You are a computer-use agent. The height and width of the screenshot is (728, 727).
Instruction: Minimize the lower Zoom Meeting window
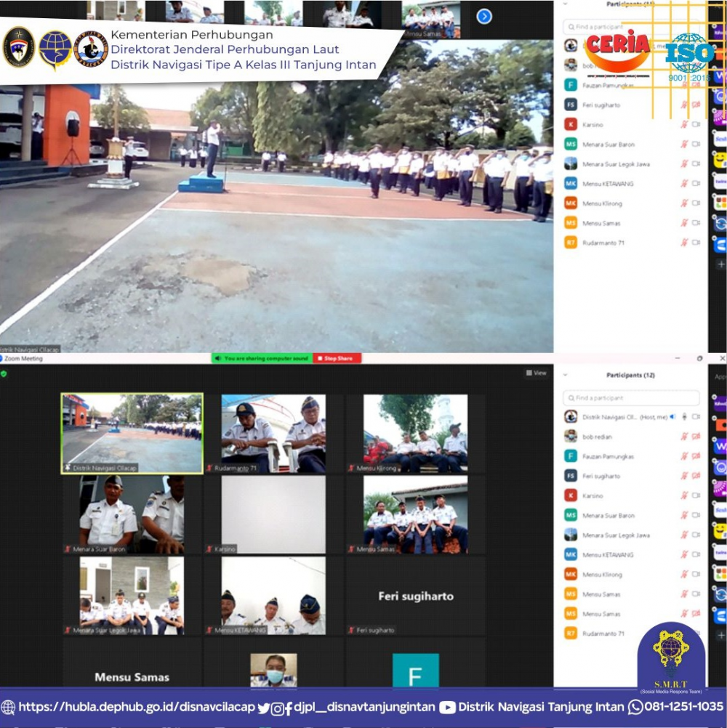[x=678, y=358]
